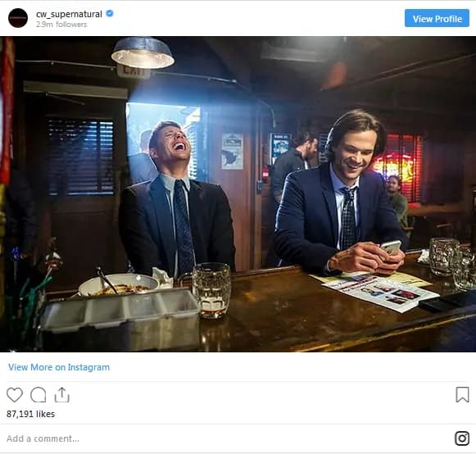Save the post with the bookmark icon
Image resolution: width=476 pixels, height=454 pixels.
pyautogui.click(x=462, y=395)
